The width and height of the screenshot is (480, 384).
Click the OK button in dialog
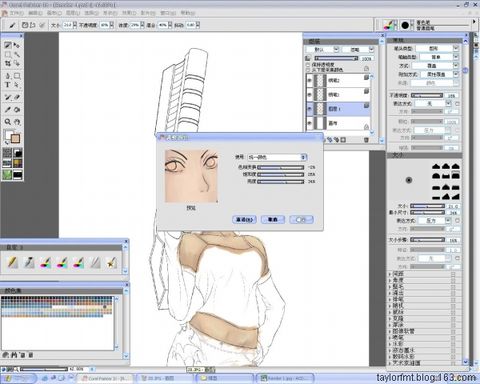(301, 219)
